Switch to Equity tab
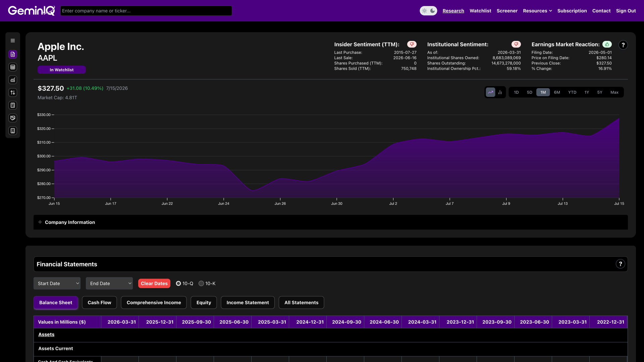644x362 pixels. 204,303
